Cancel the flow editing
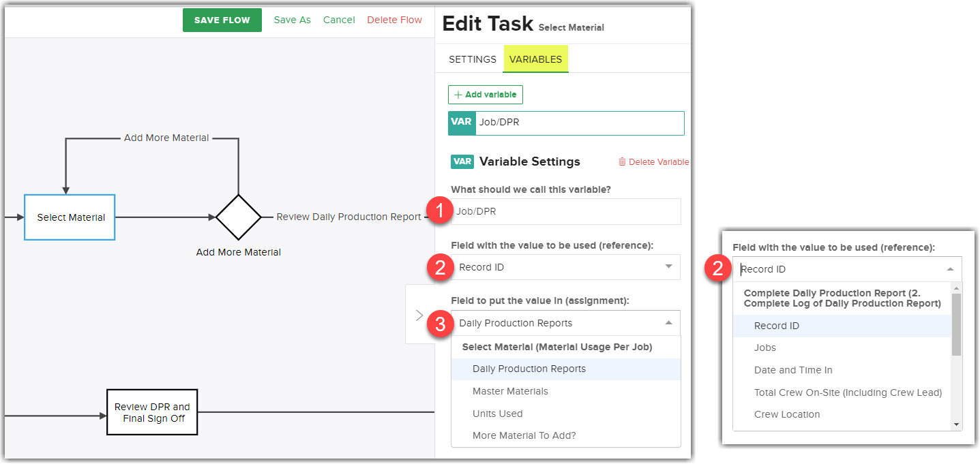The width and height of the screenshot is (980, 464). tap(339, 20)
